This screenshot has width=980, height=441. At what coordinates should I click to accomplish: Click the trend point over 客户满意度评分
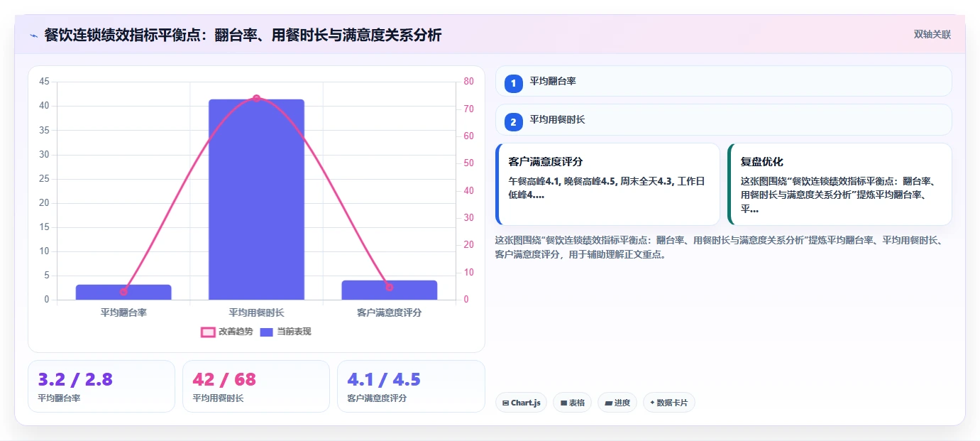(x=389, y=287)
